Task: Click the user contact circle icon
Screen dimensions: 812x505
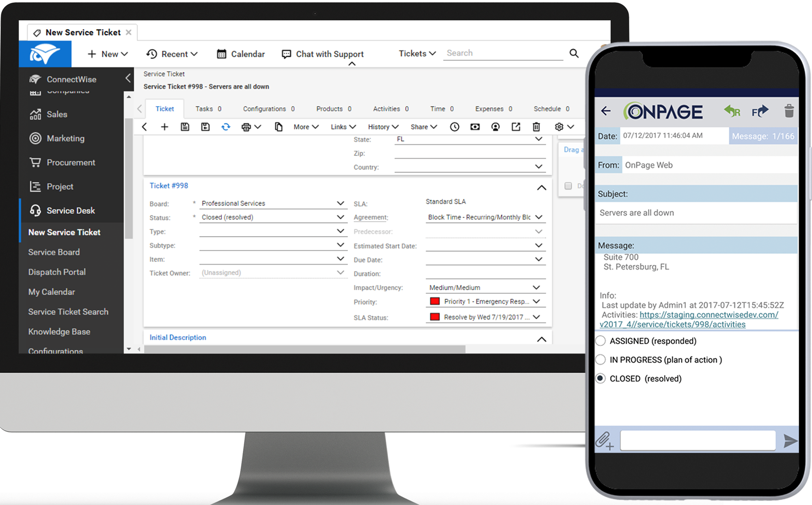Action: [x=495, y=127]
